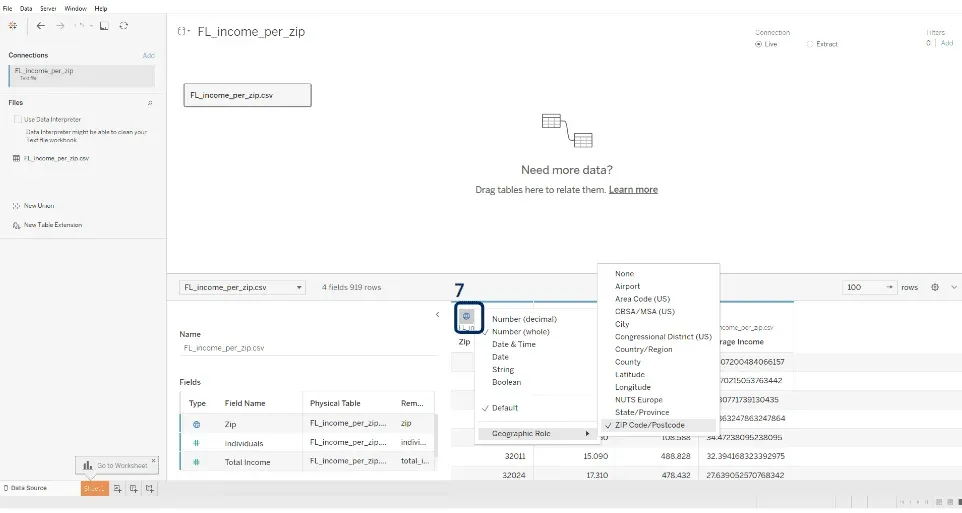
Task: Open the Help menu
Action: 101,9
